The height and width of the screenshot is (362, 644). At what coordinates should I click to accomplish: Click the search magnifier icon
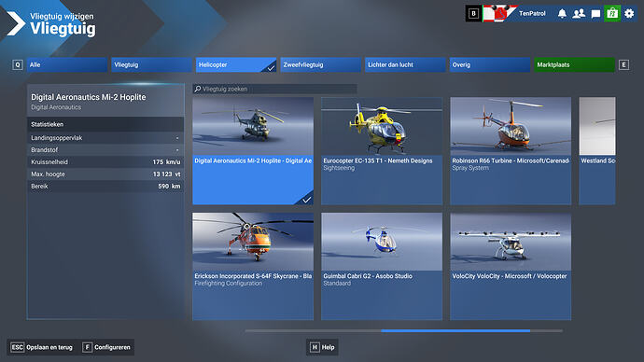(x=198, y=89)
